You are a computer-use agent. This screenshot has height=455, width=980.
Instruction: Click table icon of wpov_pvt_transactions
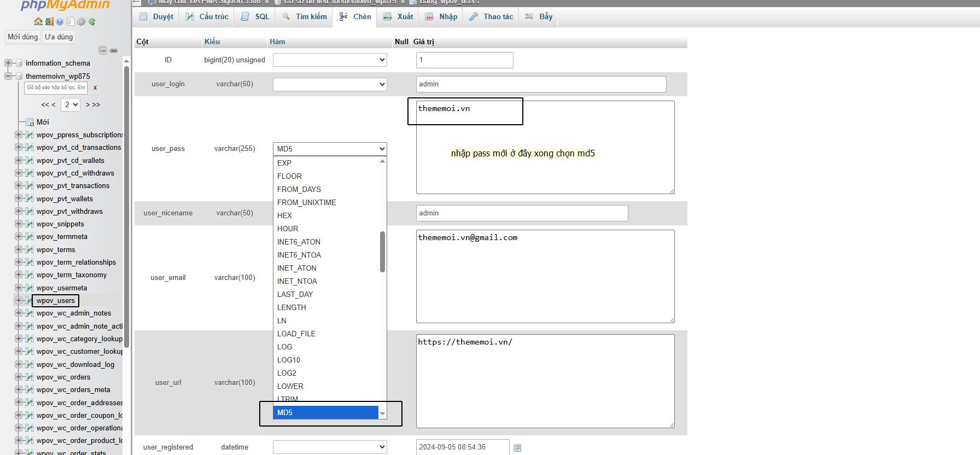(x=30, y=185)
